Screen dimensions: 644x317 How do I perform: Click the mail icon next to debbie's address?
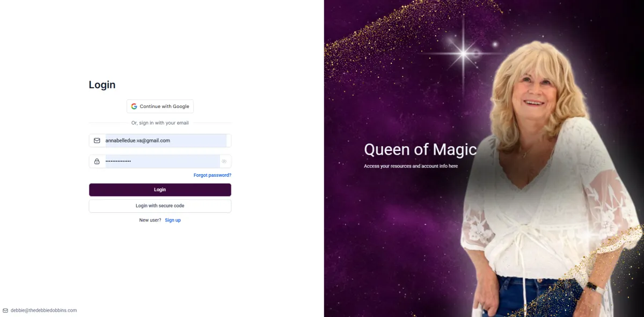5,311
